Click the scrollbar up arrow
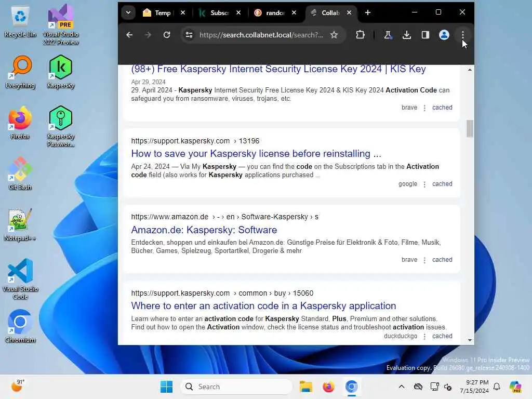This screenshot has width=532, height=399. 470,70
